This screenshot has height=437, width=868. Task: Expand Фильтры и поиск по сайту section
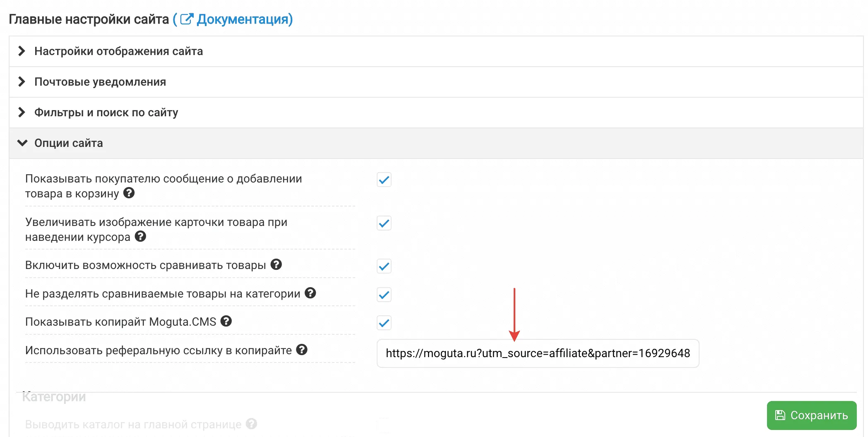[x=436, y=113]
